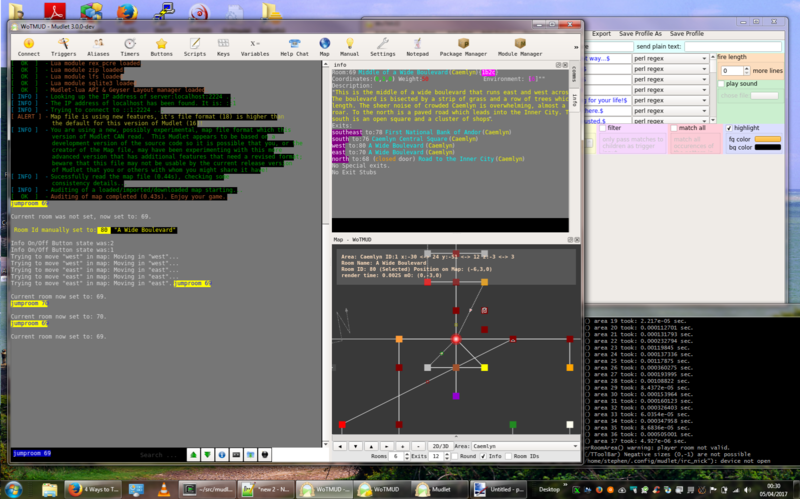The width and height of the screenshot is (800, 499).
Task: Open the perl regex dropdown beside 'here.$'
Action: [670, 111]
